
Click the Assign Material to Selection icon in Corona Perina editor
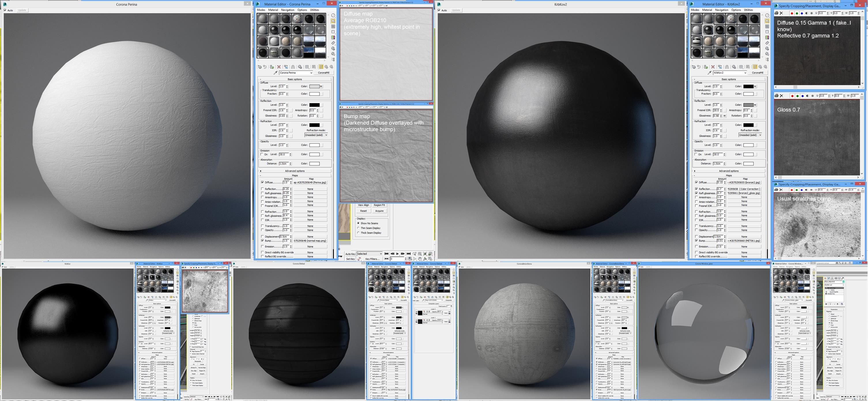point(272,67)
